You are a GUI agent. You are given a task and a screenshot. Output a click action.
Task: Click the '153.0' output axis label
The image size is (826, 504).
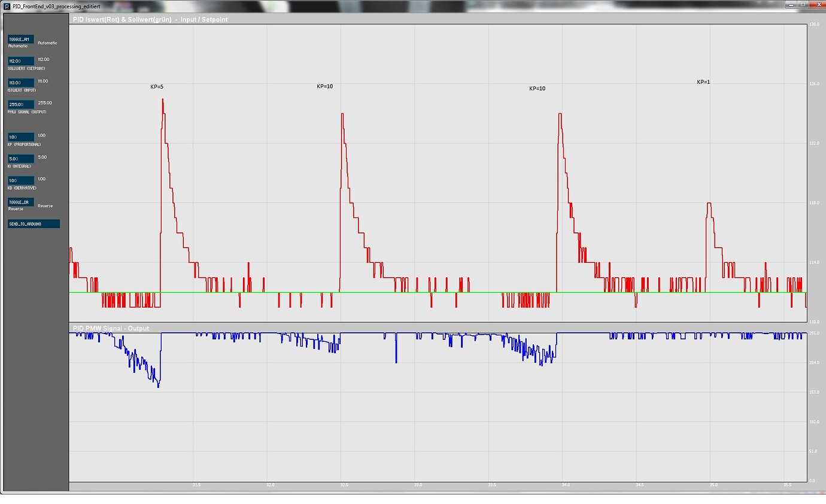(813, 392)
